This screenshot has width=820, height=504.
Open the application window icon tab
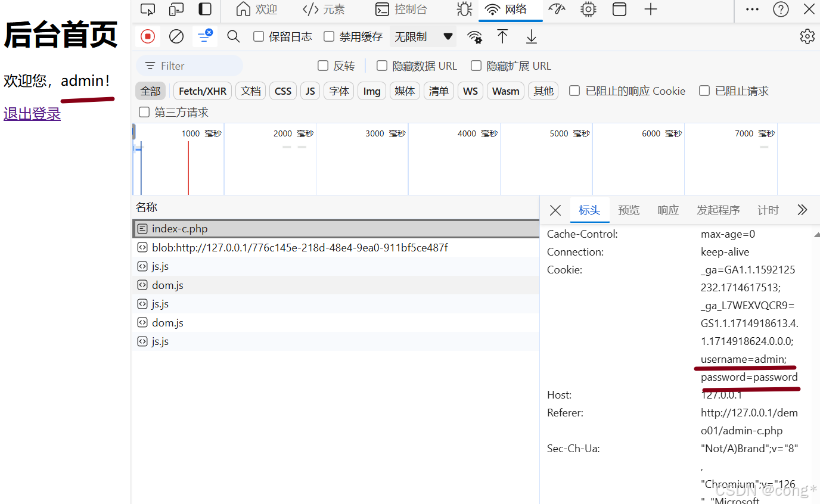tap(620, 10)
